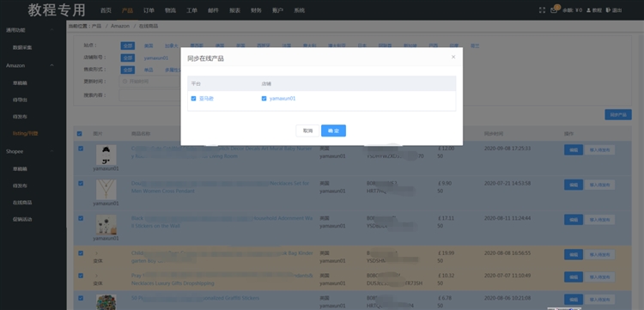Open the Graffiti Stickers product thumbnail
This screenshot has width=644, height=310.
(106, 302)
